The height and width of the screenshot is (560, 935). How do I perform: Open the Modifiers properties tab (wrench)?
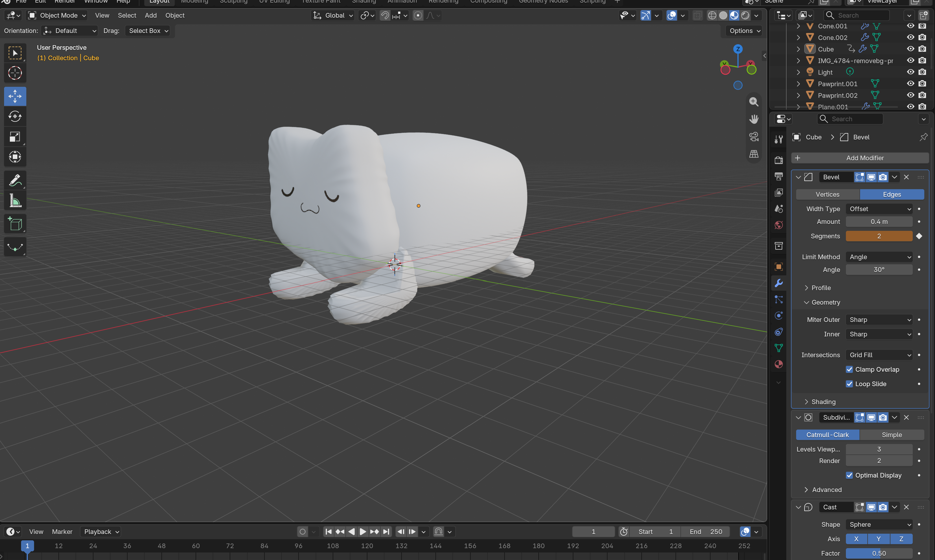click(778, 283)
